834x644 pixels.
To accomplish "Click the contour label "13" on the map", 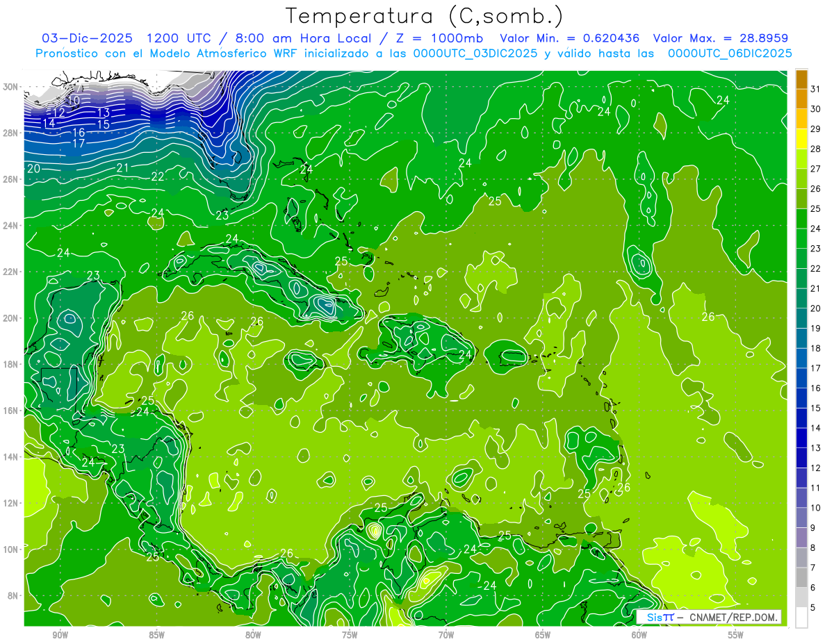I will pos(104,113).
